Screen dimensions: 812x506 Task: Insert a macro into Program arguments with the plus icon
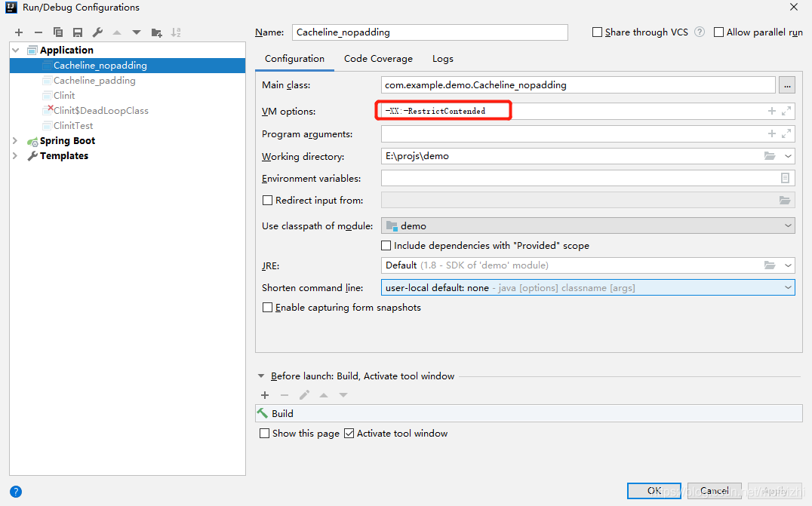[x=771, y=134]
